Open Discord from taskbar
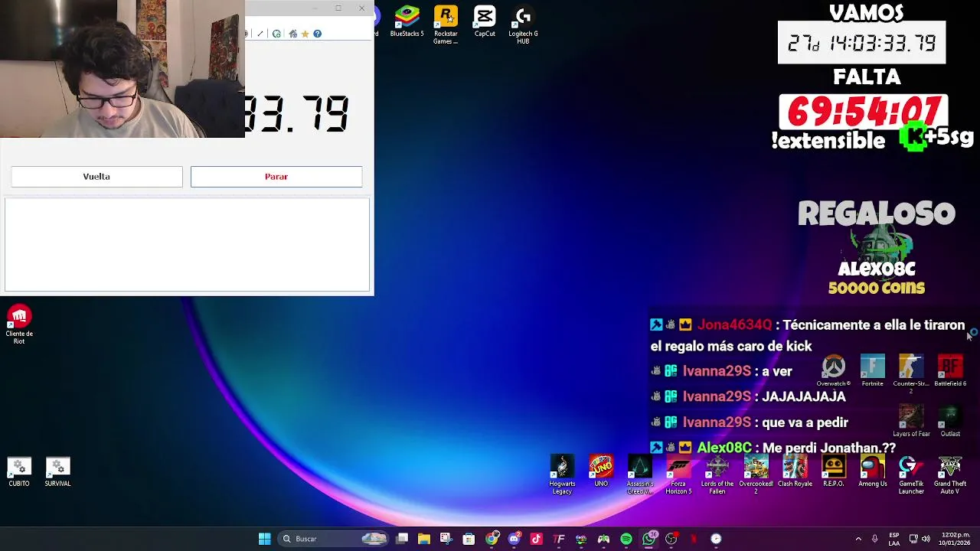This screenshot has width=980, height=551. (514, 539)
